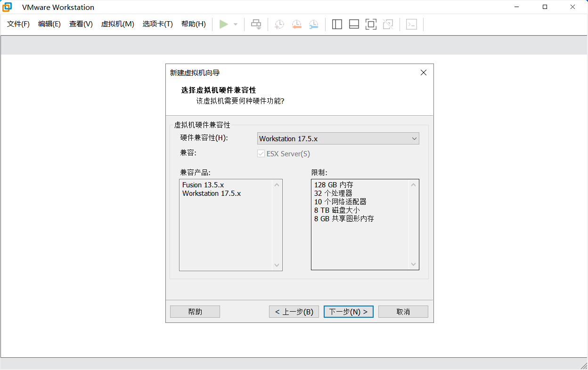Open the snapshot manager wrench icon
This screenshot has width=588, height=370.
(x=313, y=24)
